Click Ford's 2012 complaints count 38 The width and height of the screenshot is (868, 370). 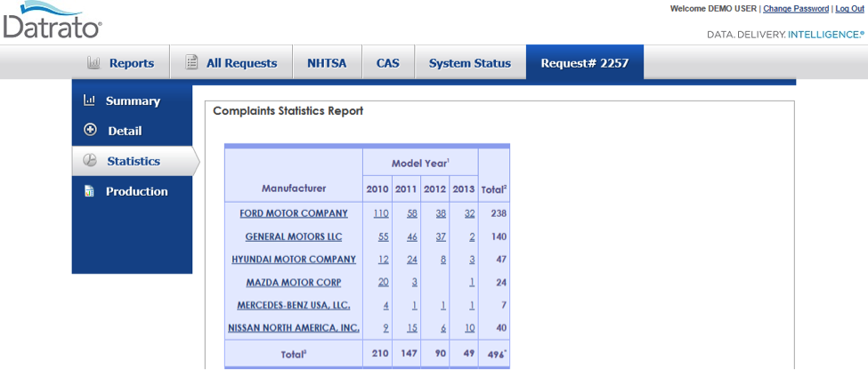pyautogui.click(x=441, y=213)
